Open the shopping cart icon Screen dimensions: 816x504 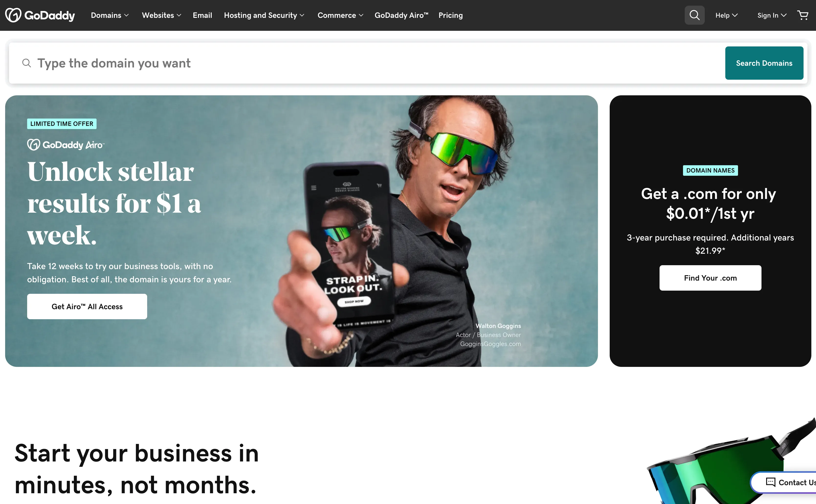click(803, 15)
